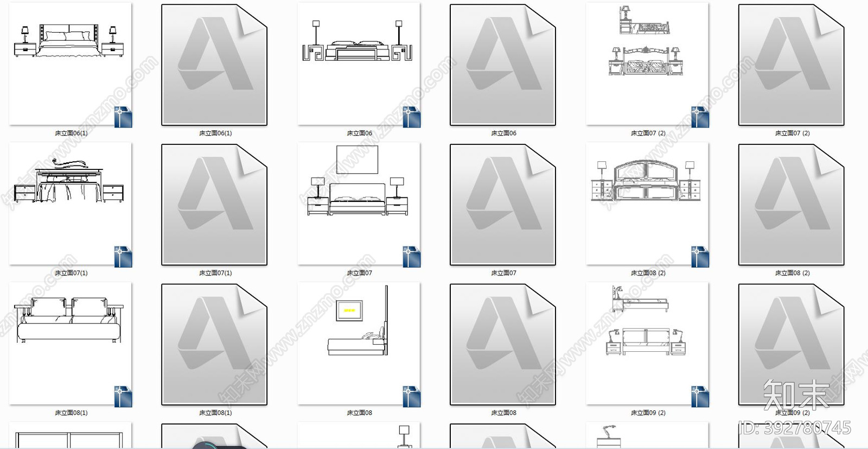Click the 床立面08(1) filename under the Autodesk icon
868x449 pixels.
(215, 413)
